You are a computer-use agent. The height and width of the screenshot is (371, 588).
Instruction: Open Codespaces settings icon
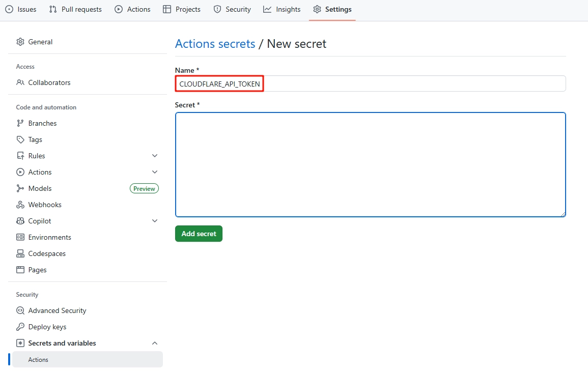[20, 253]
